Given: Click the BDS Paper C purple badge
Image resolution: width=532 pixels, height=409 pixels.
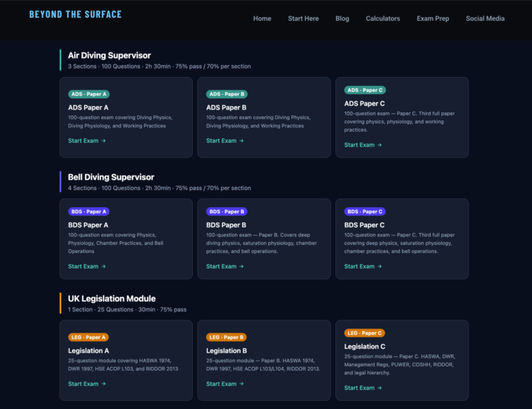Looking at the screenshot, I should (365, 212).
